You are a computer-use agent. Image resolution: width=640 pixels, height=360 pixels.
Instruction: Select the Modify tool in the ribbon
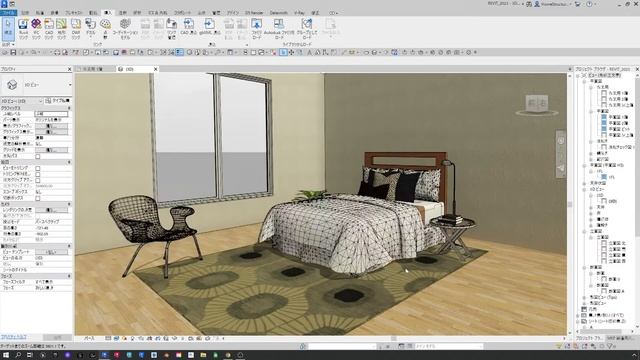point(8,28)
